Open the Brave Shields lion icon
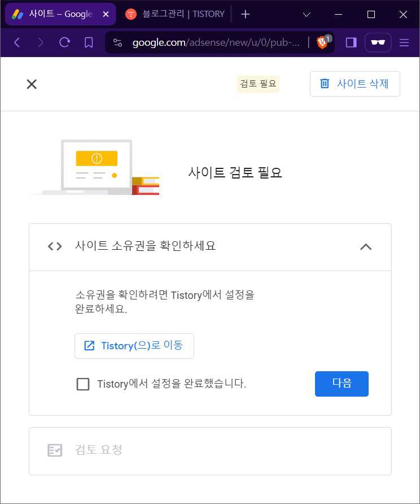The height and width of the screenshot is (504, 420). (x=322, y=42)
